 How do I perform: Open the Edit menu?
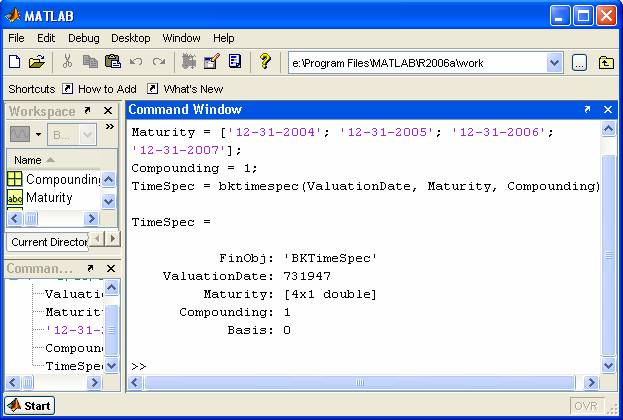[46, 38]
